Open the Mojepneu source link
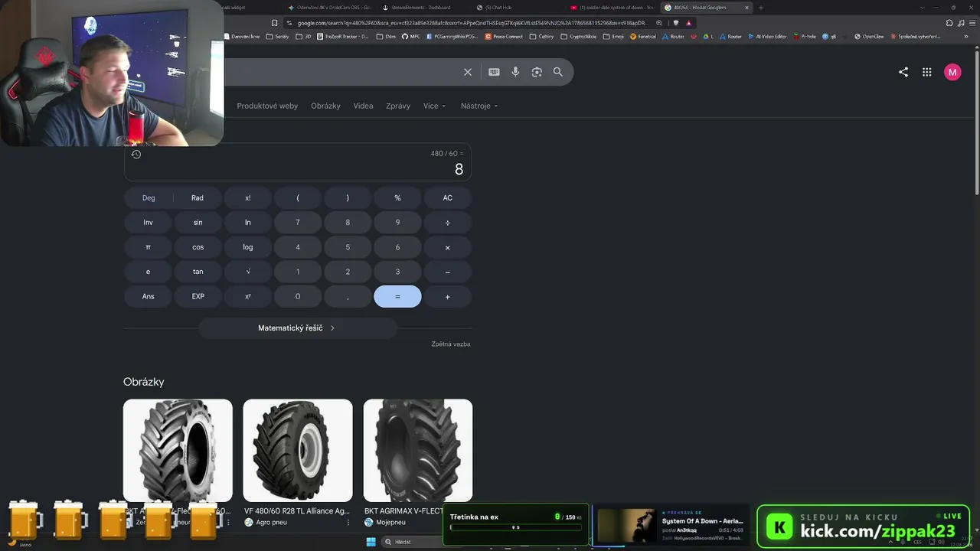The width and height of the screenshot is (980, 551). (386, 523)
